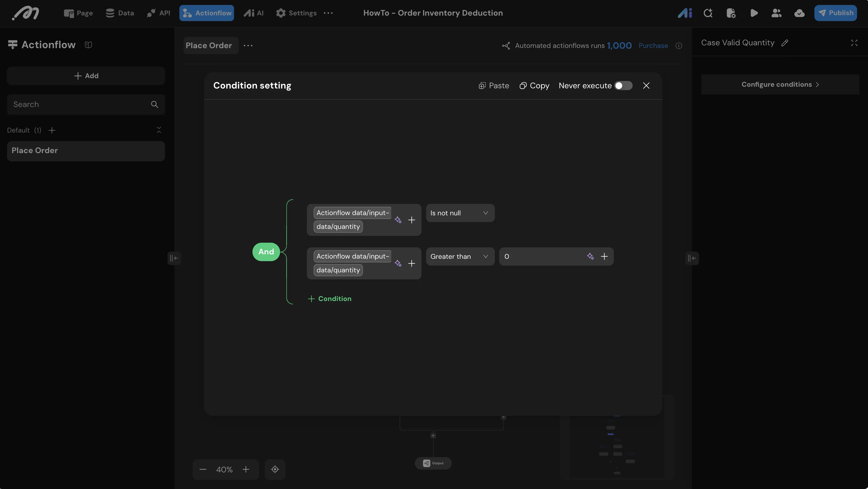The image size is (868, 489).
Task: Add a new actionflow
Action: [x=86, y=76]
